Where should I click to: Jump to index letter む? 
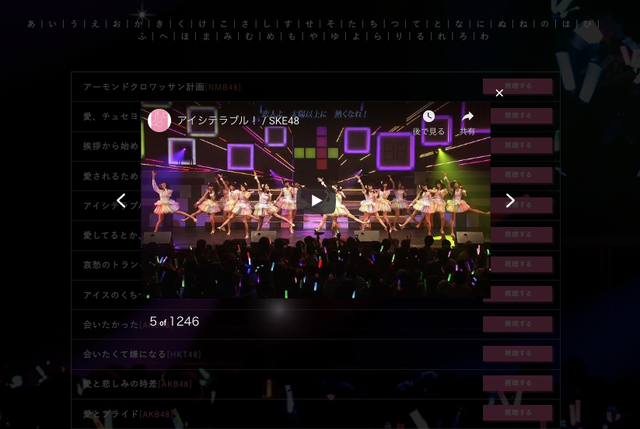click(249, 36)
